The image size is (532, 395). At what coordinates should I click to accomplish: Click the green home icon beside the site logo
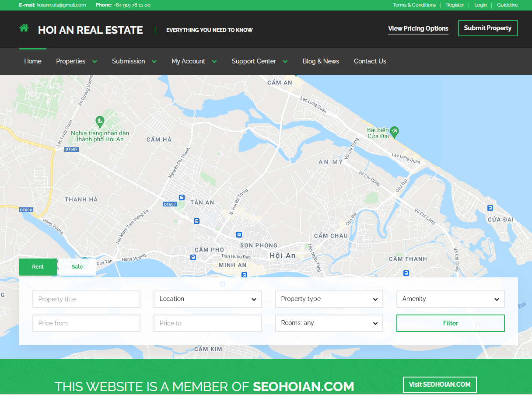point(24,27)
